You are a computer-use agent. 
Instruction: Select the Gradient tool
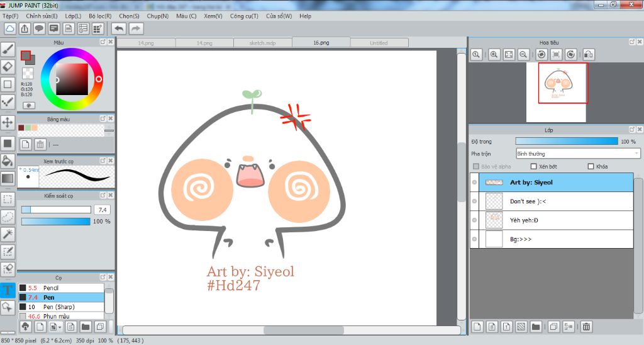8,178
